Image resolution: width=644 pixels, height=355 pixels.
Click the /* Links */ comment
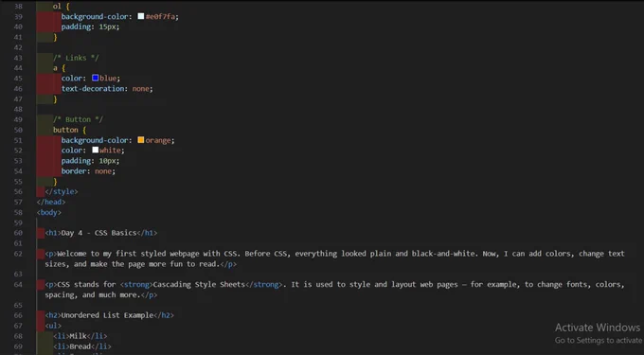(76, 58)
